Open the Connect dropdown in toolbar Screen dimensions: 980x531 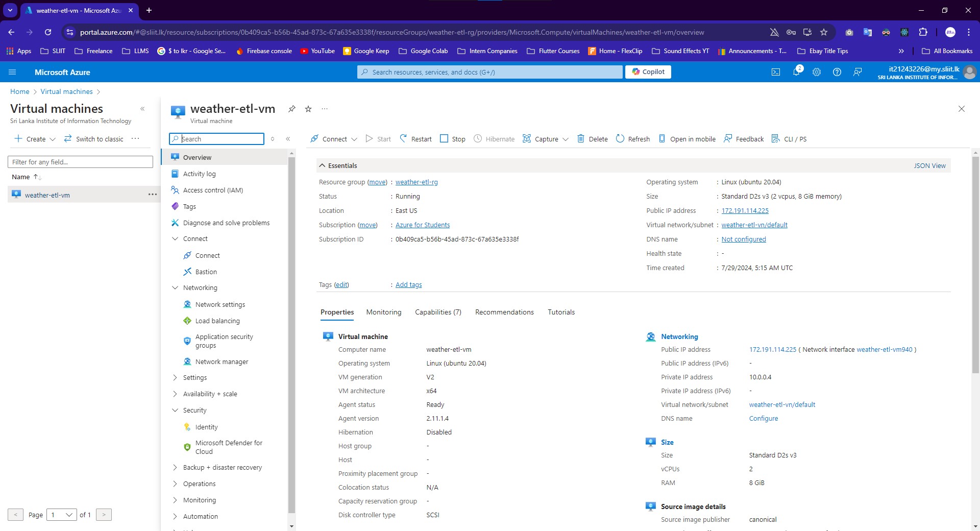(x=334, y=139)
